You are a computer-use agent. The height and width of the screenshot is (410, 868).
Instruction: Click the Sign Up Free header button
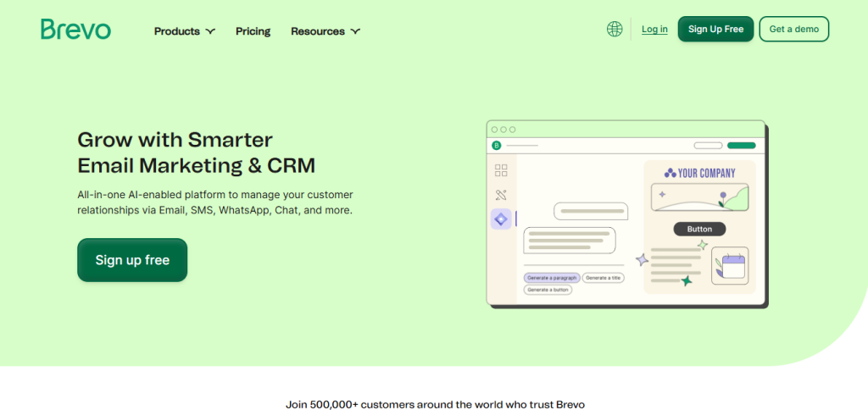[x=715, y=29]
